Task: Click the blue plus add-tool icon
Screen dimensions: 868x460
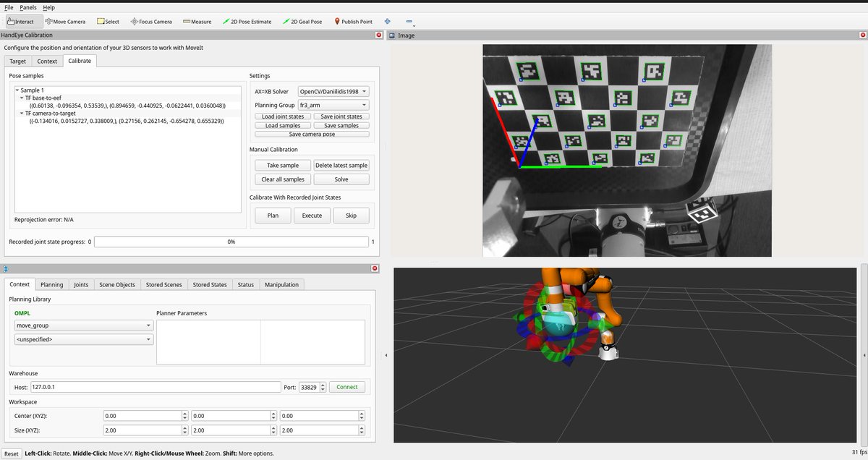Action: (388, 22)
